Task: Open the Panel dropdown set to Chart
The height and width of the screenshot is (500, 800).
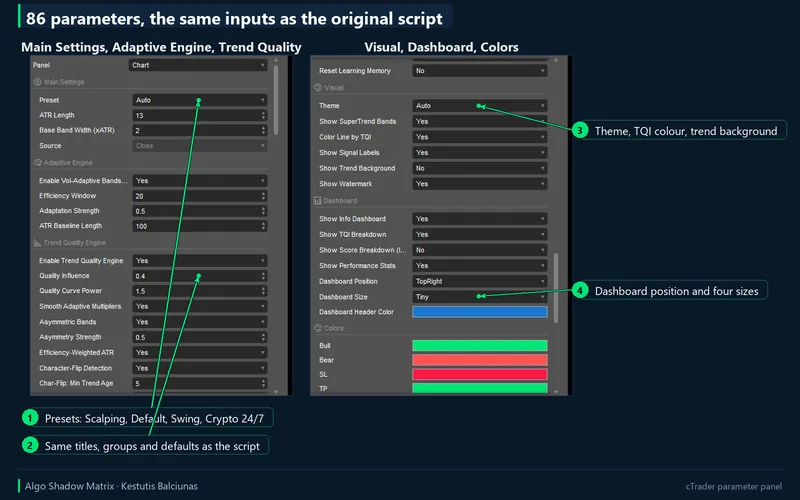Action: point(198,65)
